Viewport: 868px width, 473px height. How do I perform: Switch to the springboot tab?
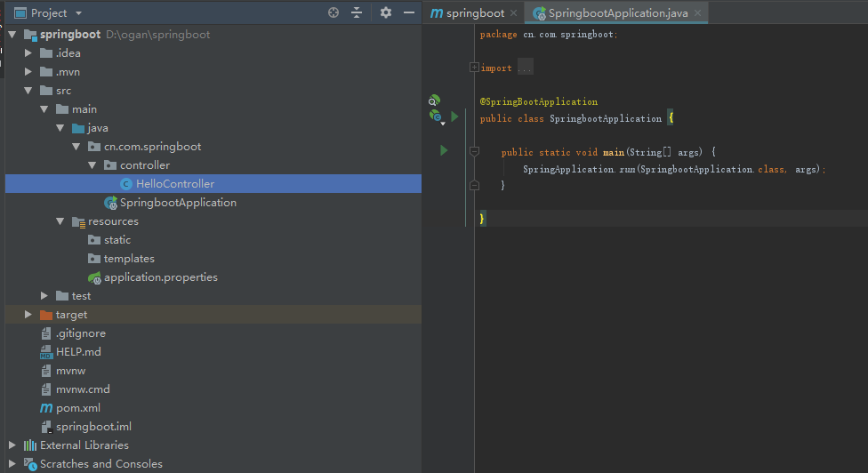(468, 12)
